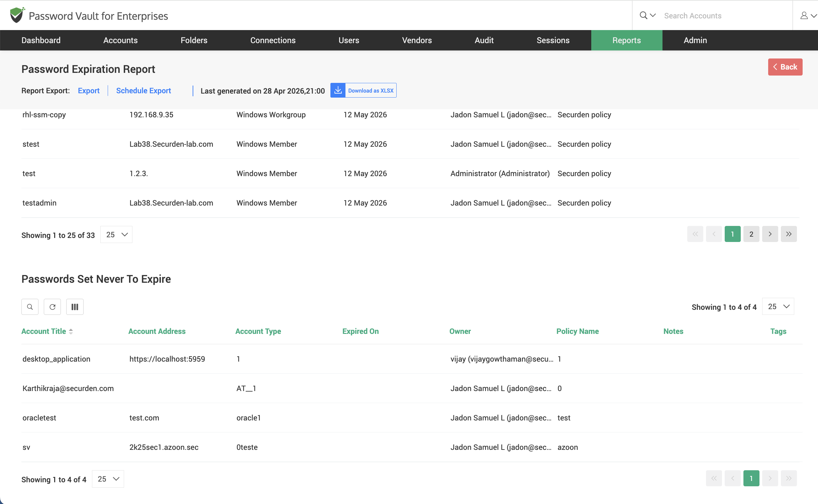
Task: Select the sv account row
Action: pos(412,447)
